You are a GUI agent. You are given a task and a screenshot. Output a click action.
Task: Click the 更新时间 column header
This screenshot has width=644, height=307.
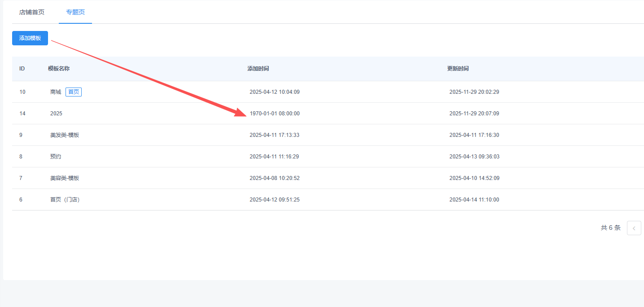click(458, 69)
